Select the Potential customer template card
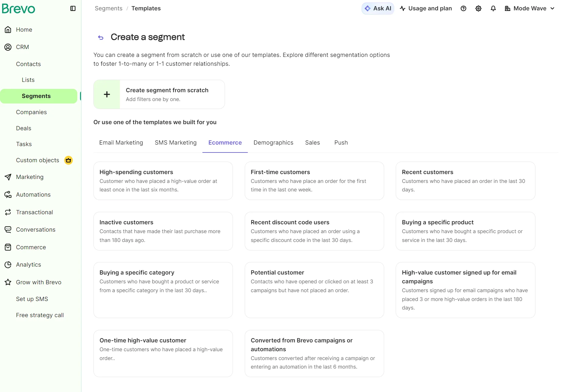This screenshot has width=568, height=392. tap(314, 290)
